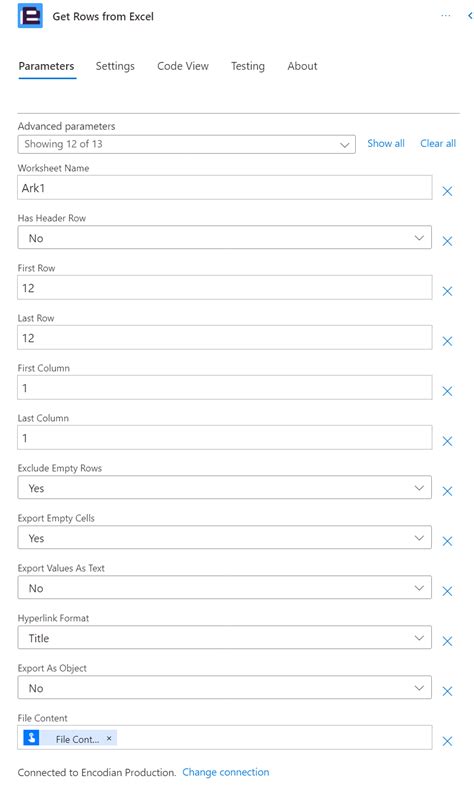
Task: Delete the File Content dynamic token
Action: pos(109,738)
